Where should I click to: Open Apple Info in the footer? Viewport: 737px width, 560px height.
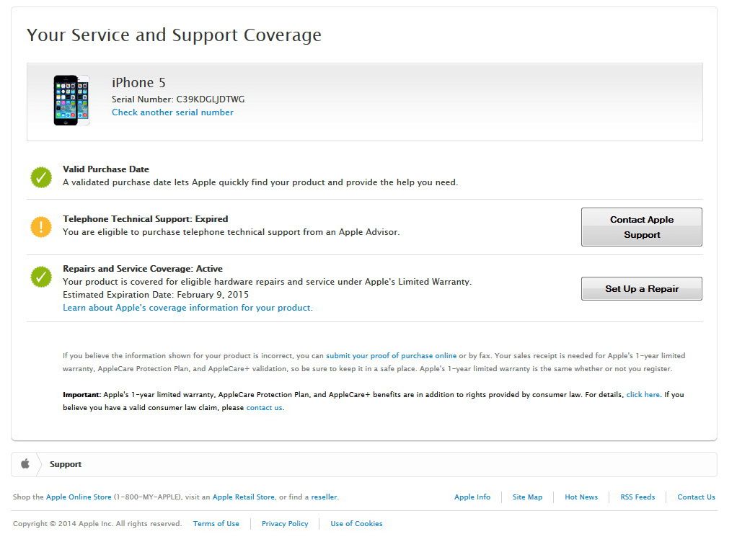tap(472, 497)
